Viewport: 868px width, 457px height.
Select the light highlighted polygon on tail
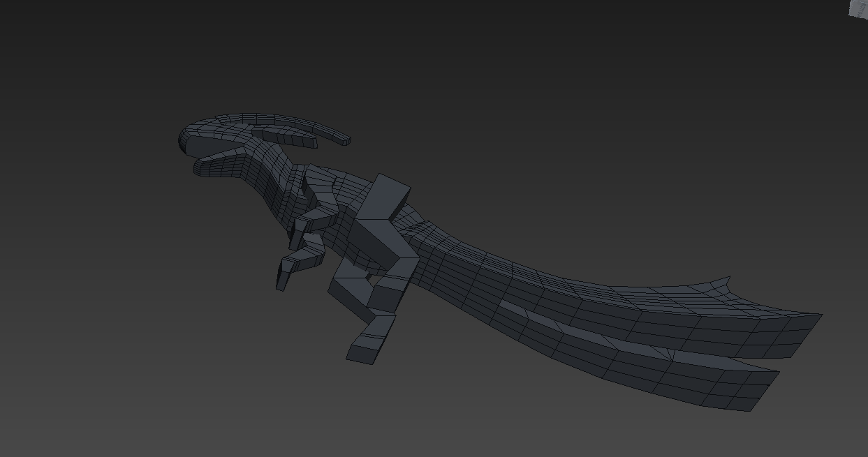(x=514, y=309)
